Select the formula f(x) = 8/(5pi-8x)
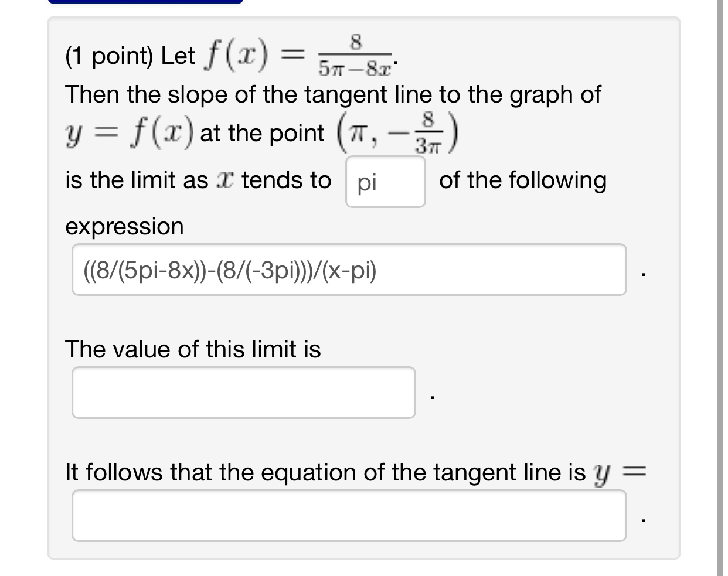This screenshot has height=576, width=728. pos(293,56)
